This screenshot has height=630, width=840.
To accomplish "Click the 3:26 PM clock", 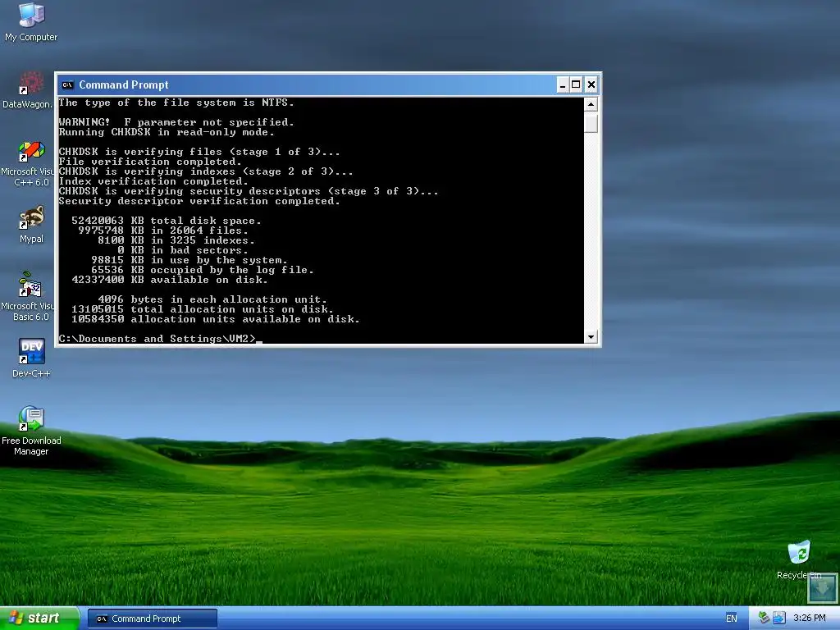I will (809, 619).
